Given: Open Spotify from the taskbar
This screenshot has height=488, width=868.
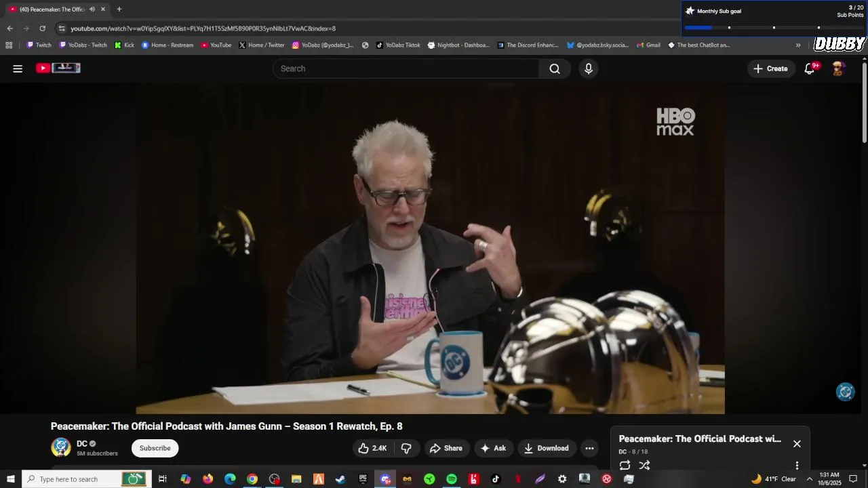Looking at the screenshot, I should click(x=452, y=479).
